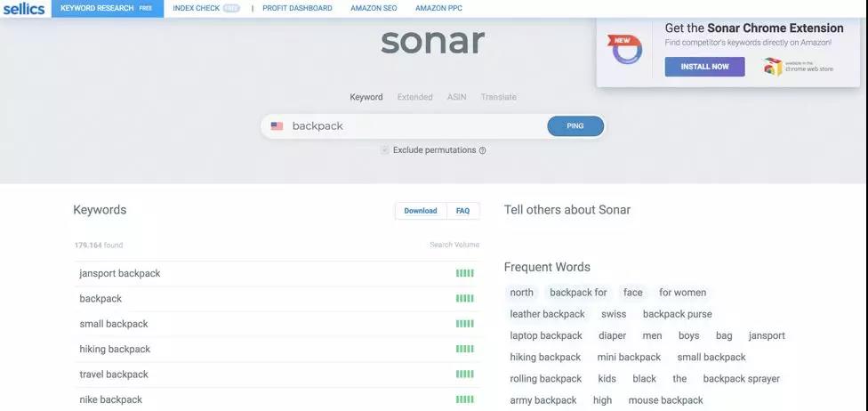Screen dimensions: 868x411
Task: Toggle the Exclude permutations checkbox
Action: coord(385,150)
